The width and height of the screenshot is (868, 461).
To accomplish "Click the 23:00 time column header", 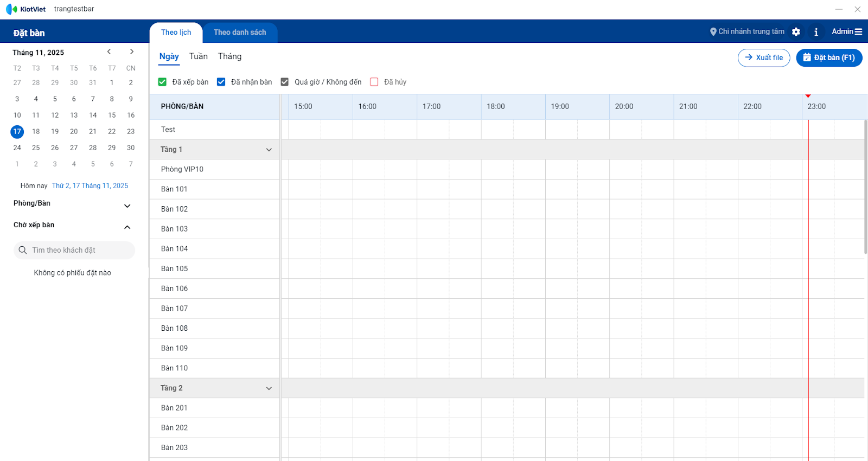I will (x=834, y=107).
